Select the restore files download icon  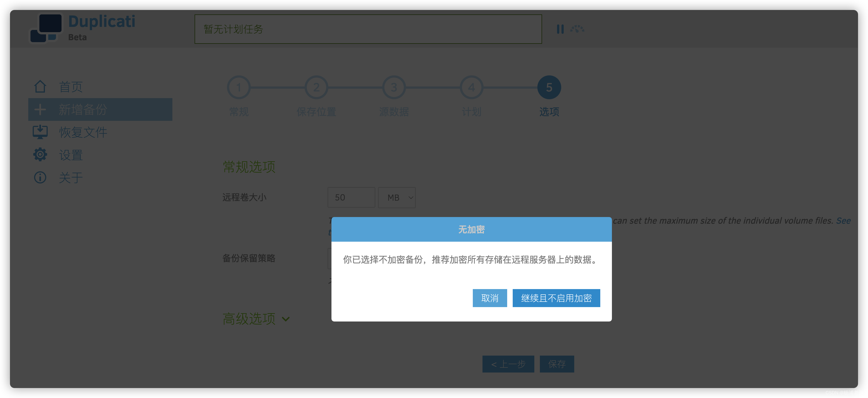[x=40, y=132]
